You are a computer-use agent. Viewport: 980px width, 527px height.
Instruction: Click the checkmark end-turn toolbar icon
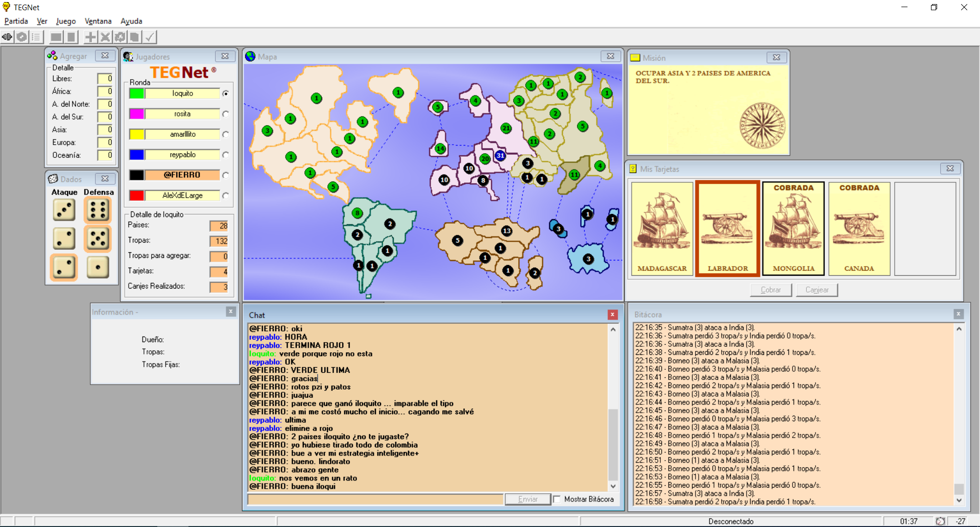click(x=149, y=37)
